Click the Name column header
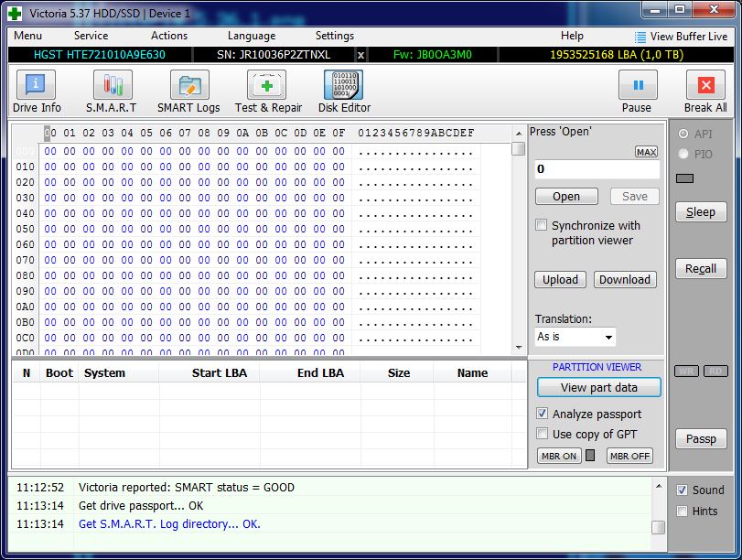 click(472, 373)
